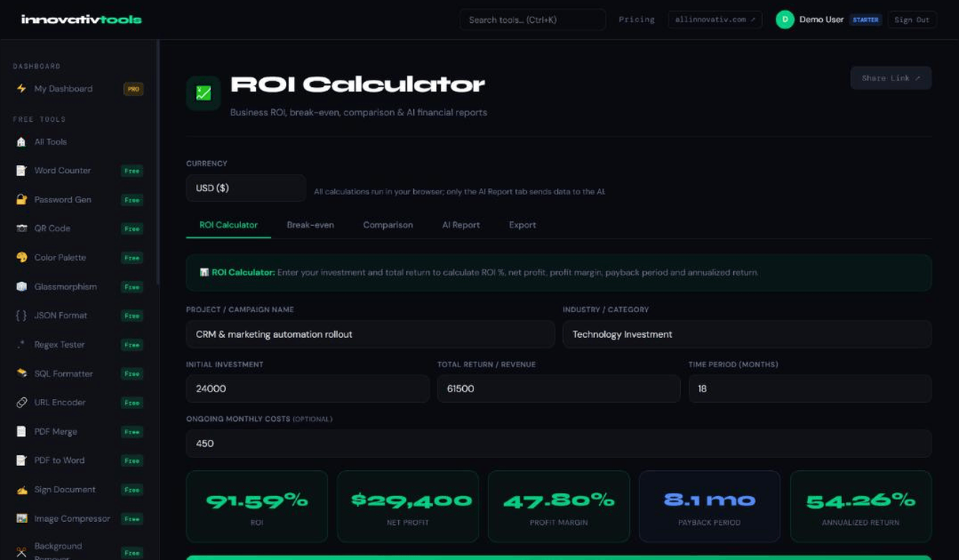Click the Color Palette icon
Screen dimensions: 959x560
point(21,257)
